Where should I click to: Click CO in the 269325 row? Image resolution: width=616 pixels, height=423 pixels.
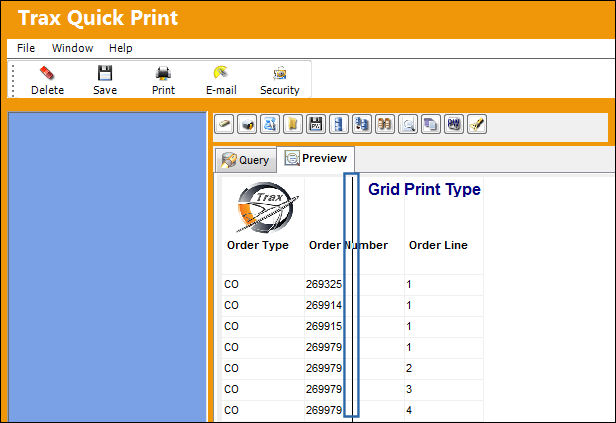231,284
